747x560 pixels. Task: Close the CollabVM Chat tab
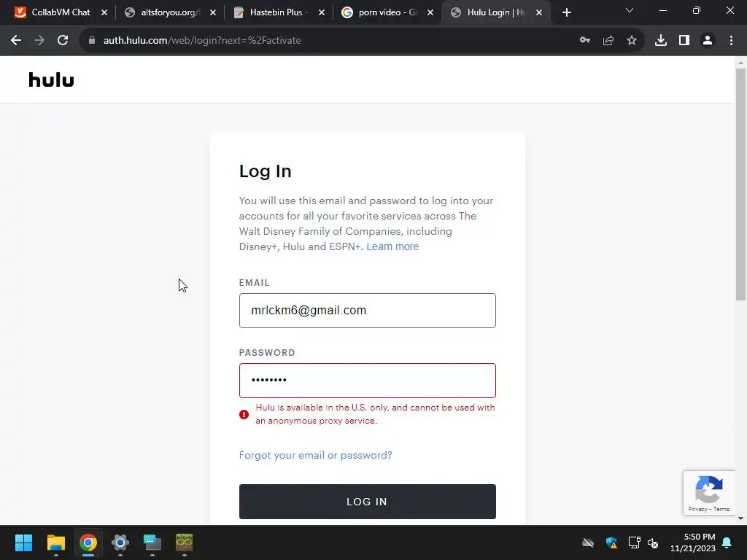click(x=104, y=13)
